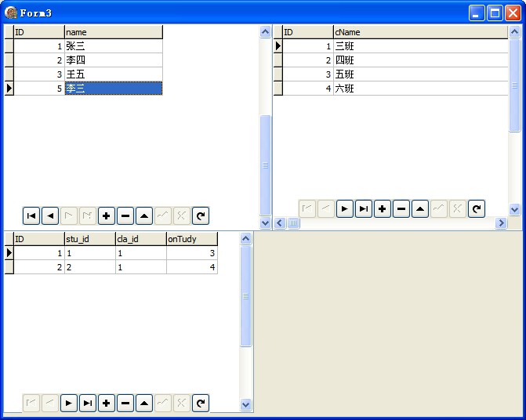Select the 五班 class cell
This screenshot has height=420, width=526.
coord(421,74)
